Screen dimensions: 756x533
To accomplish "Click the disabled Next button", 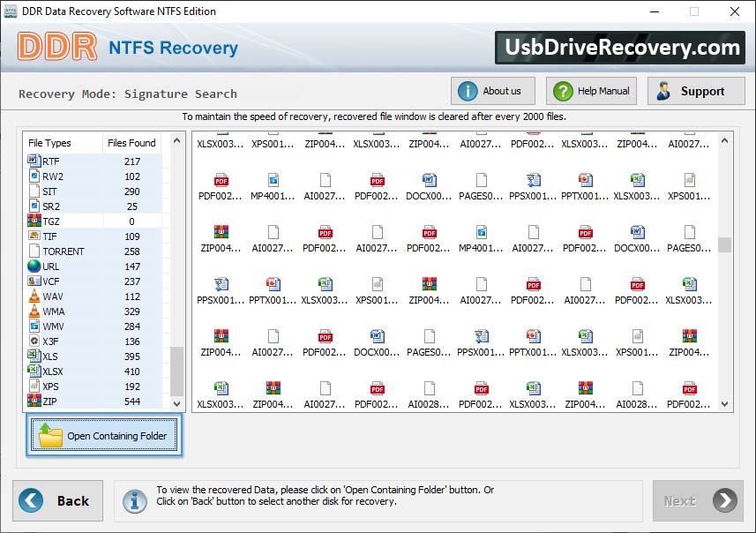I will coord(698,500).
